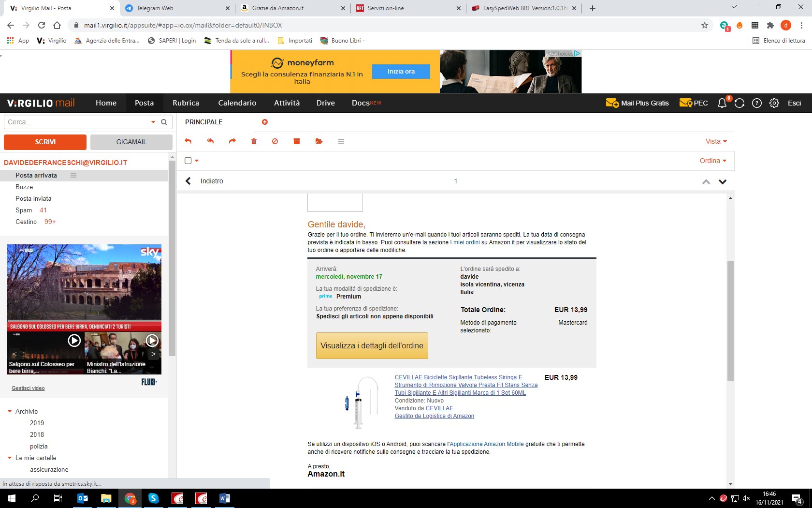Viewport: 812px width, 508px height.
Task: Mark message as spam icon
Action: point(275,141)
